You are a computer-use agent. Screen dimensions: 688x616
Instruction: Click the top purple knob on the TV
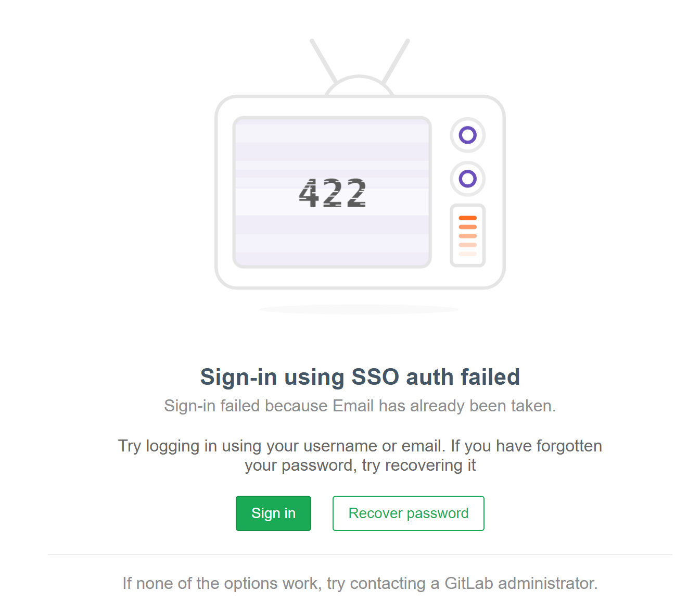coord(467,135)
